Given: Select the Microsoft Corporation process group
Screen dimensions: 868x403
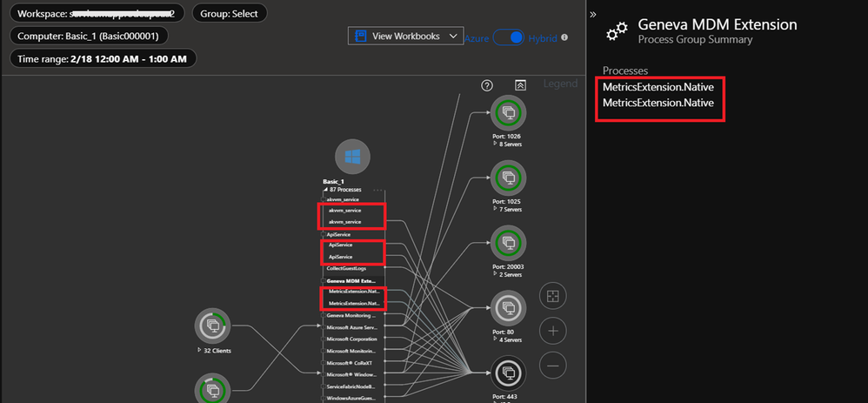Looking at the screenshot, I should [x=352, y=339].
